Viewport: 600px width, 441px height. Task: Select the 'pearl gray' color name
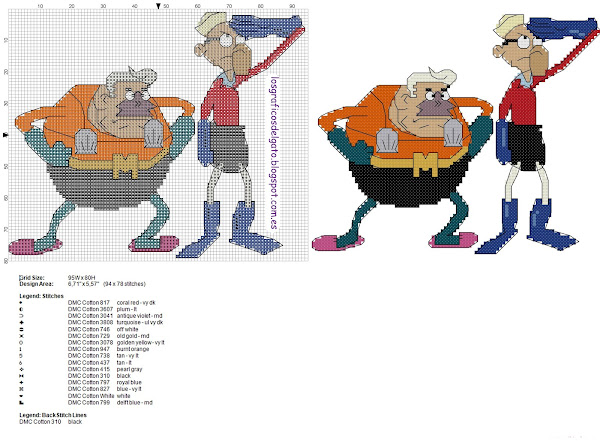[130, 369]
